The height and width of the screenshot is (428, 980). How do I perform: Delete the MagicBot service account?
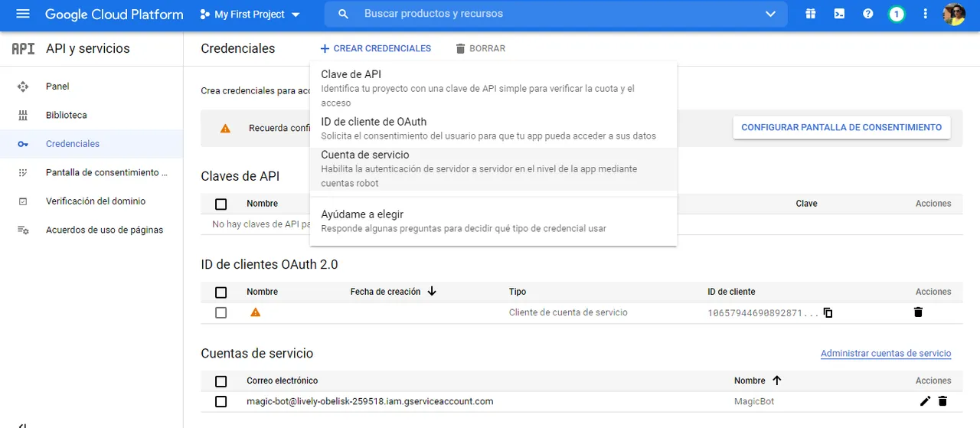click(942, 401)
